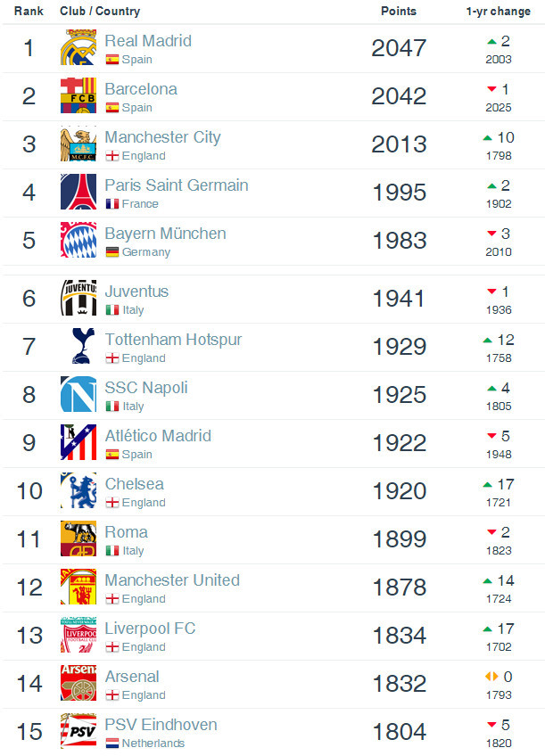545x756 pixels.
Task: Click the Netherlands country link under PSV
Action: pos(153,744)
